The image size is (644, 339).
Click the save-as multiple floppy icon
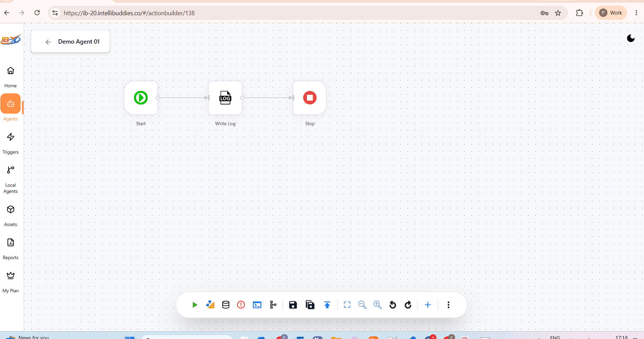[x=310, y=305]
